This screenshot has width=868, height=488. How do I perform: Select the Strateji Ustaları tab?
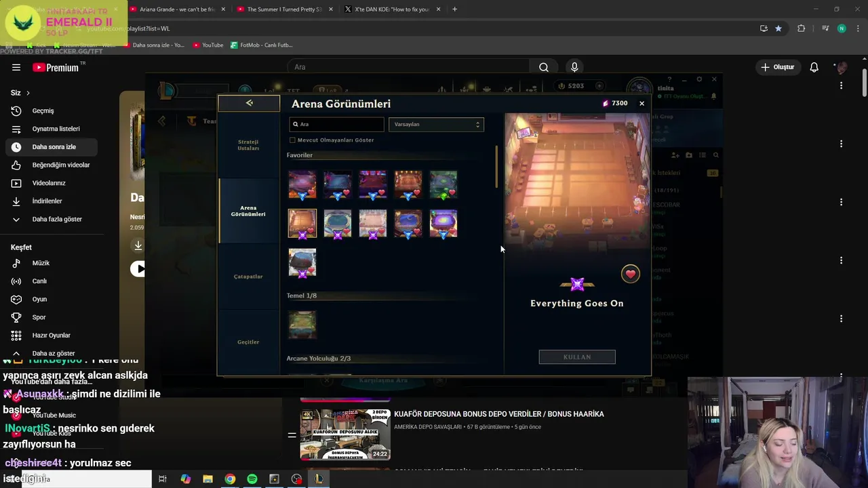(x=248, y=145)
